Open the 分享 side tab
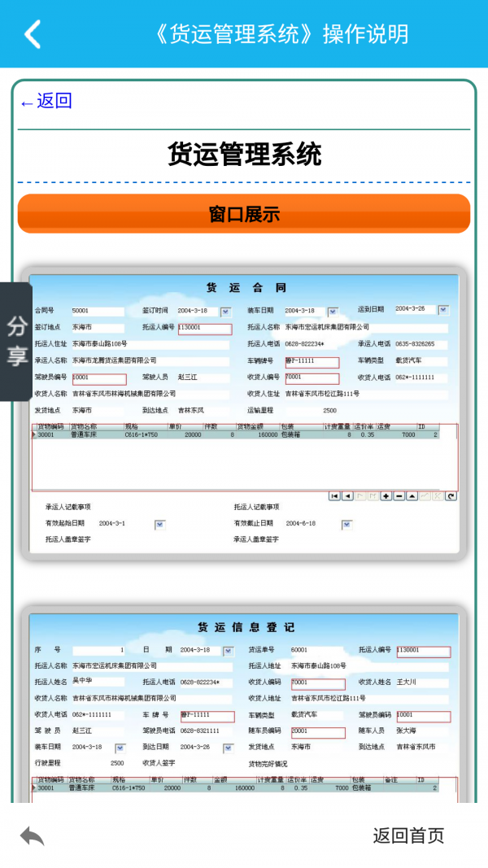Image resolution: width=488 pixels, height=868 pixels. (x=16, y=342)
